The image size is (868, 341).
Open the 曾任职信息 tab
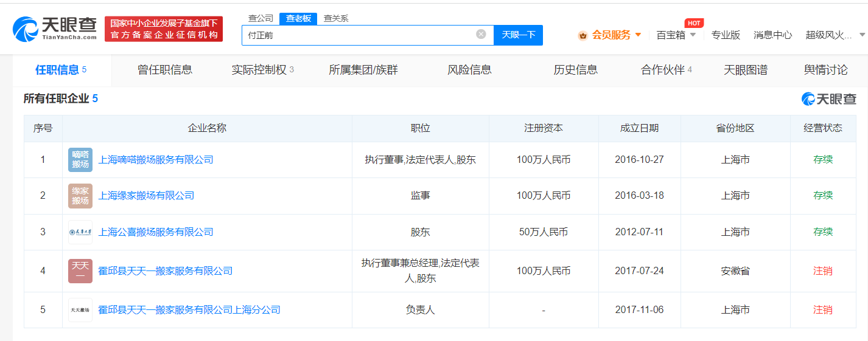click(x=165, y=70)
